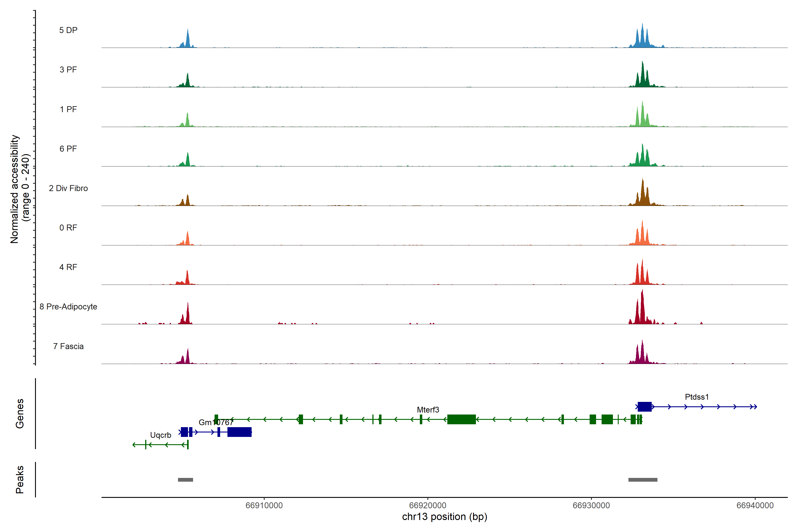Click the chr13 position axis title
Viewport: 798px width, 532px height.
pyautogui.click(x=444, y=517)
